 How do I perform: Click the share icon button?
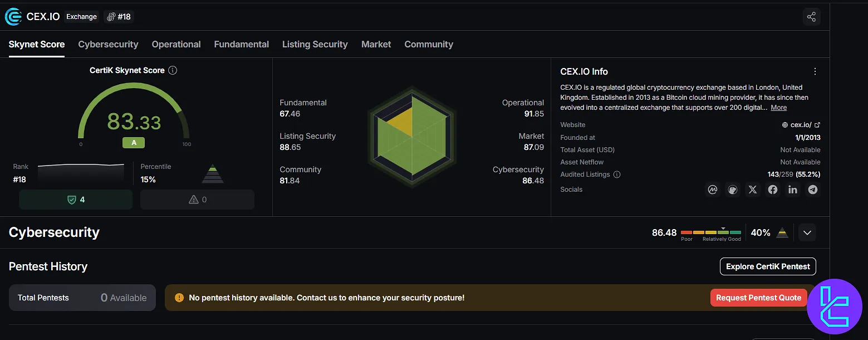pyautogui.click(x=811, y=17)
